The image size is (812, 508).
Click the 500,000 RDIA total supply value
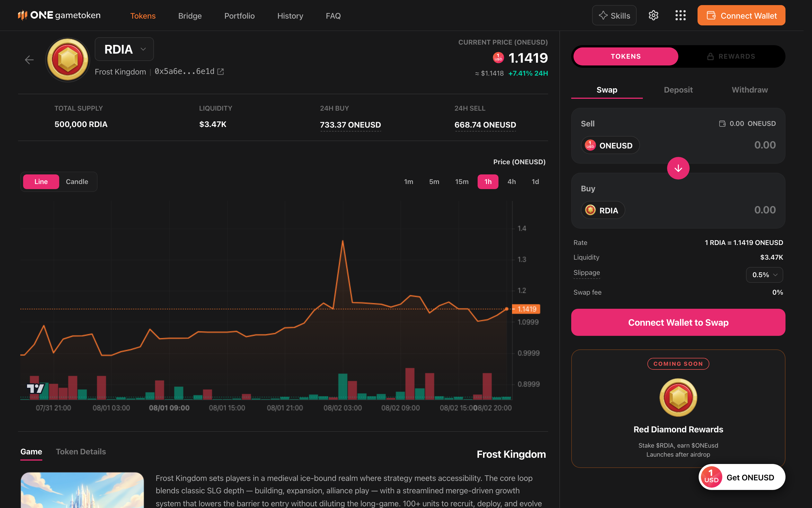click(81, 124)
